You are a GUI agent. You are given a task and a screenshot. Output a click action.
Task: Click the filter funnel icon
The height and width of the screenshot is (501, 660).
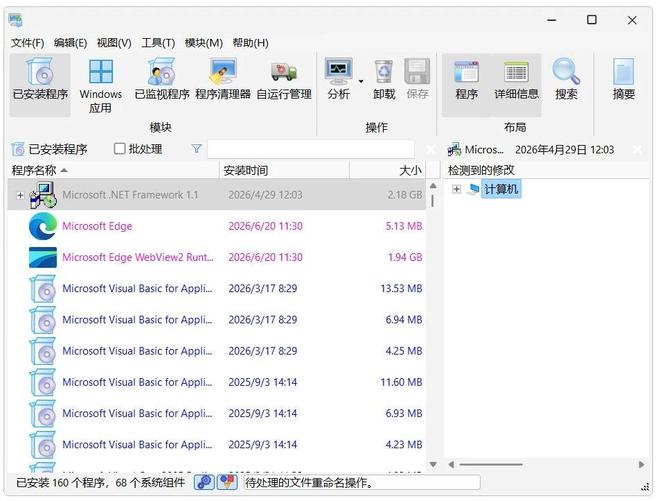point(196,149)
